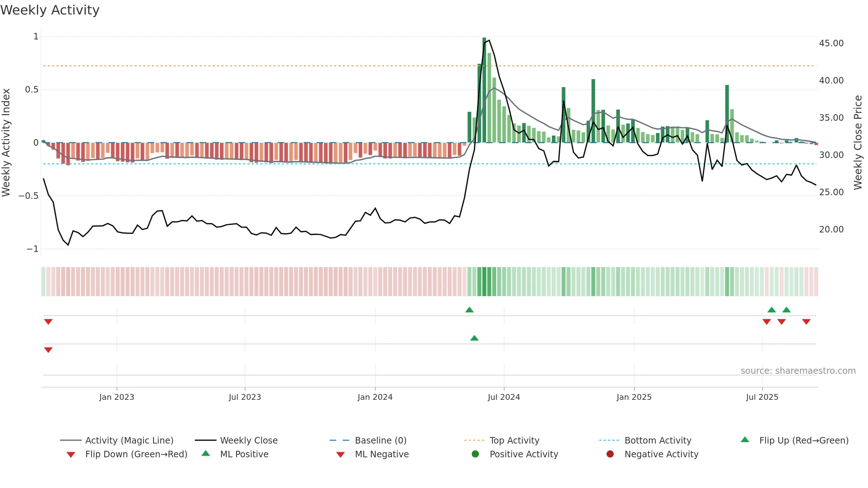This screenshot has height=488, width=868.
Task: Click the Flip Up green triangle legend icon
Action: pyautogui.click(x=745, y=440)
